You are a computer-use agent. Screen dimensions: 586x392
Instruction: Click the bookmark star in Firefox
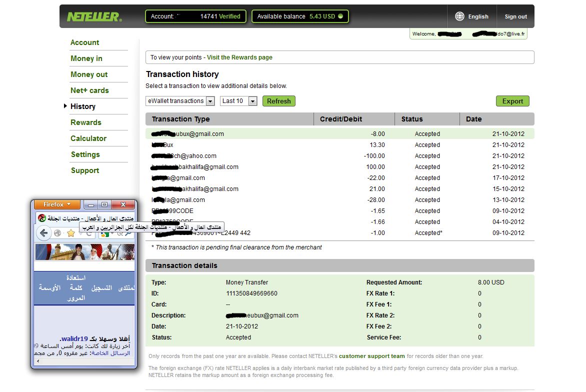[70, 233]
